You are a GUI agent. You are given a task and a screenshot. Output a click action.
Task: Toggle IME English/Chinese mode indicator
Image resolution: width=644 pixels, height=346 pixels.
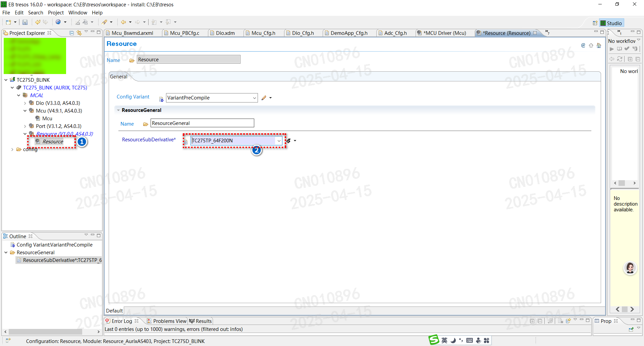pyautogui.click(x=444, y=340)
